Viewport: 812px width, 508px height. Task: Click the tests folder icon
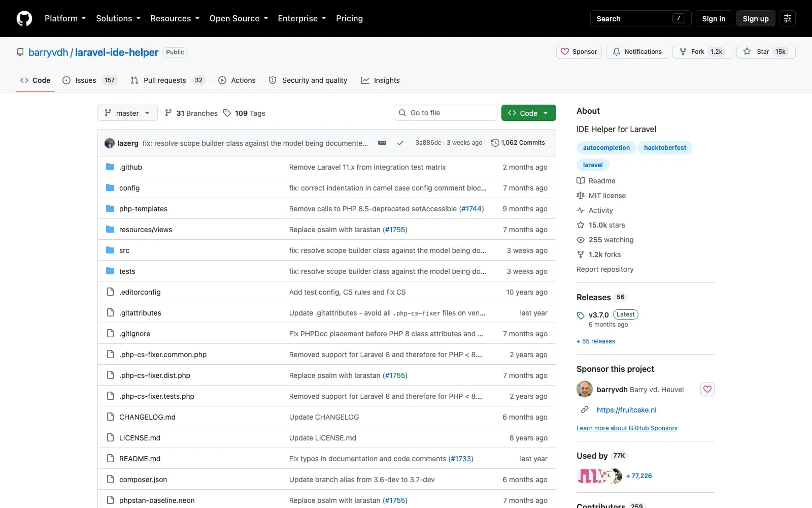point(110,271)
